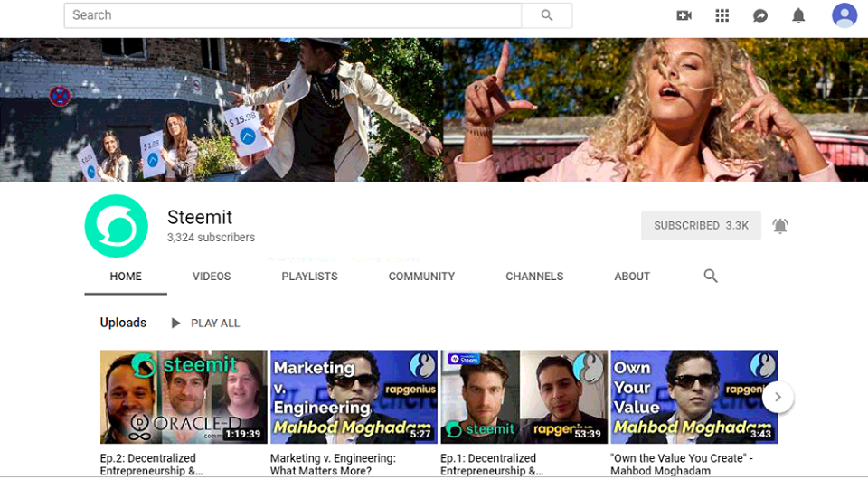
Task: Click the SUBSCRIBED 3.3K button
Action: 701,226
